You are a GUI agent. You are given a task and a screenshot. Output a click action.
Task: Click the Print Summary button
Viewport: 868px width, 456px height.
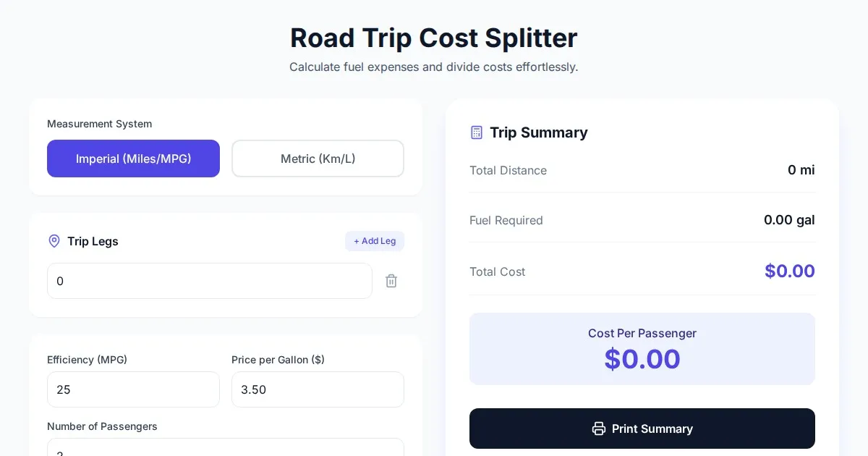(642, 428)
